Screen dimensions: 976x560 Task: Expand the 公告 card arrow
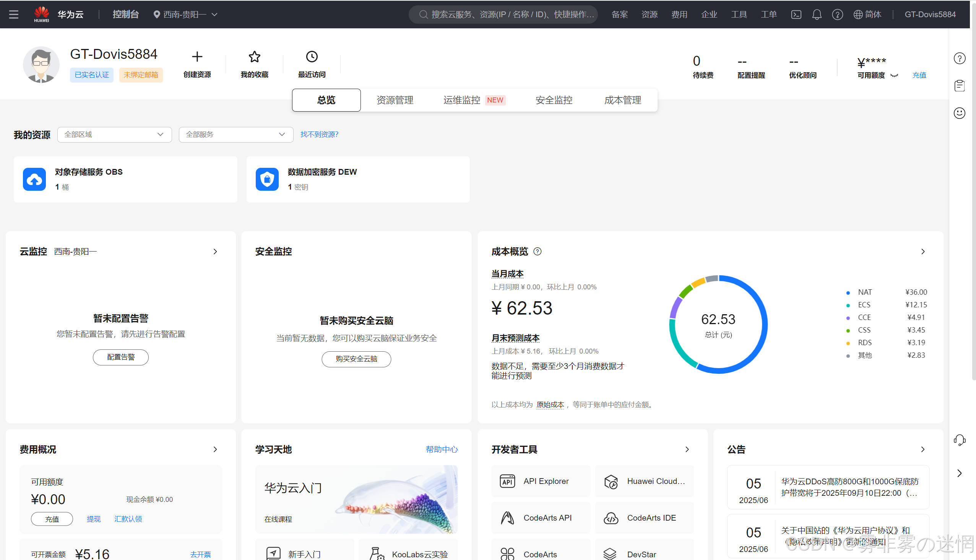coord(923,450)
